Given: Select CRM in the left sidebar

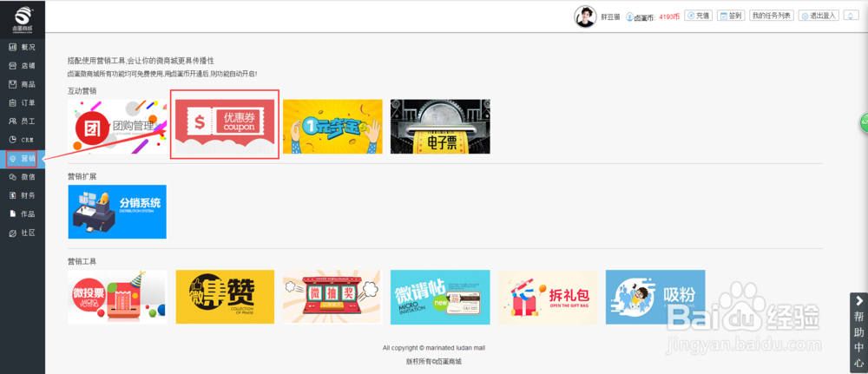Looking at the screenshot, I should pos(23,140).
